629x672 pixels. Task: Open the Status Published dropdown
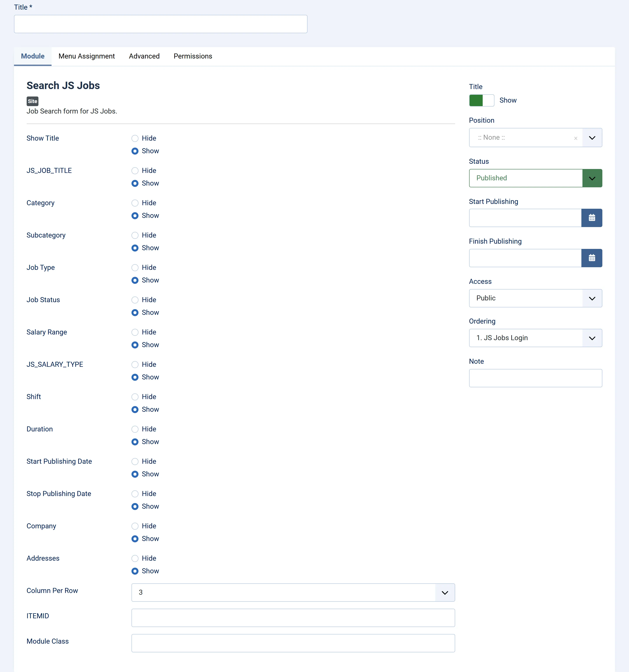tap(535, 178)
